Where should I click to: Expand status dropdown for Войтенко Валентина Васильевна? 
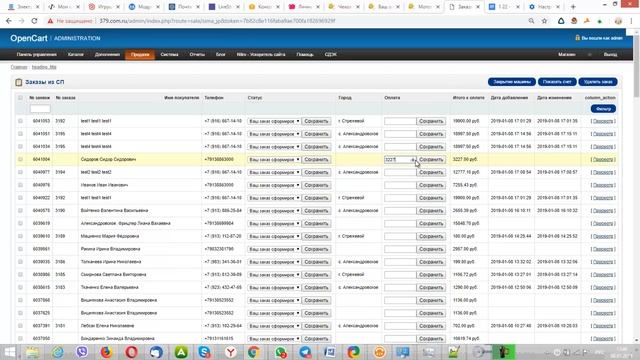pyautogui.click(x=274, y=211)
